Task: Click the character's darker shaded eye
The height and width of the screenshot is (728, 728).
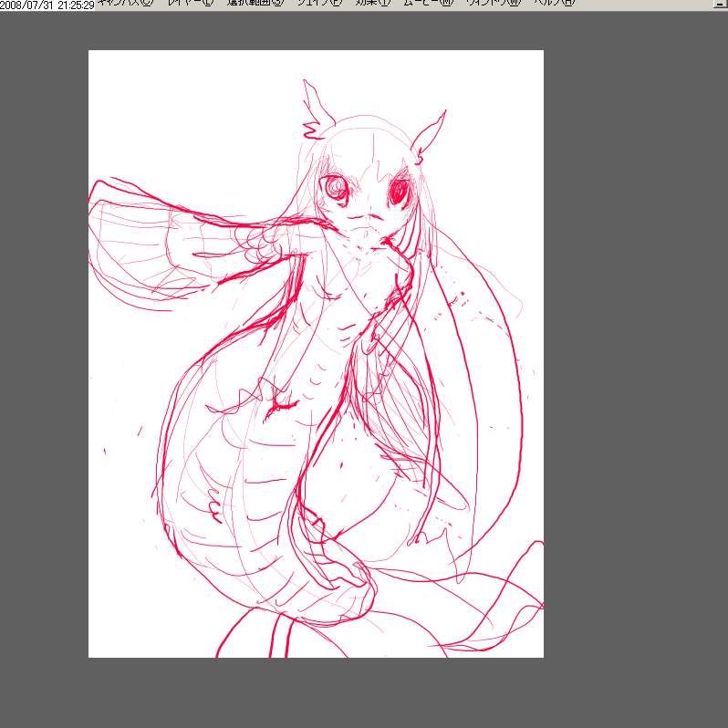Action: click(x=400, y=192)
